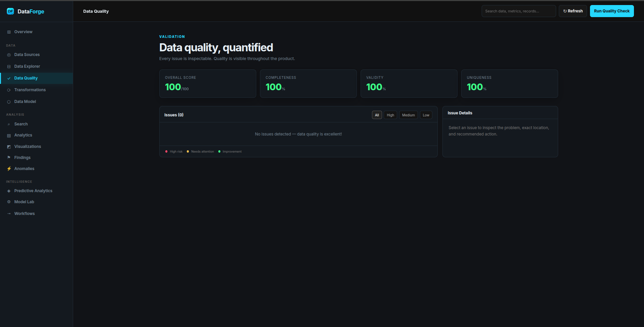
Task: Click the 'Data quality, quantified' headline
Action: 216,48
